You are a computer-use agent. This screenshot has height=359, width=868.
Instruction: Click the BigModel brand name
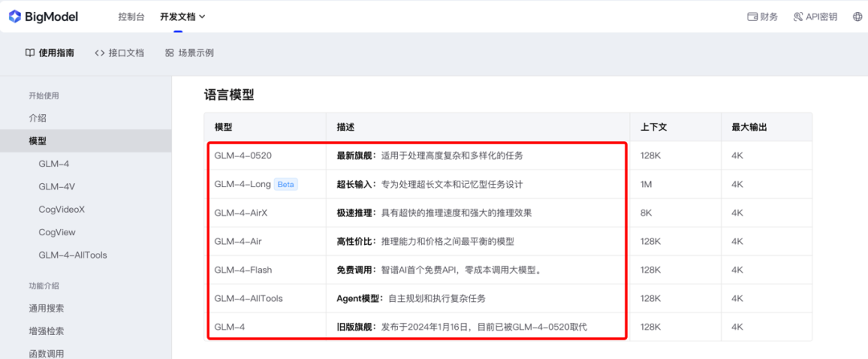click(x=51, y=17)
